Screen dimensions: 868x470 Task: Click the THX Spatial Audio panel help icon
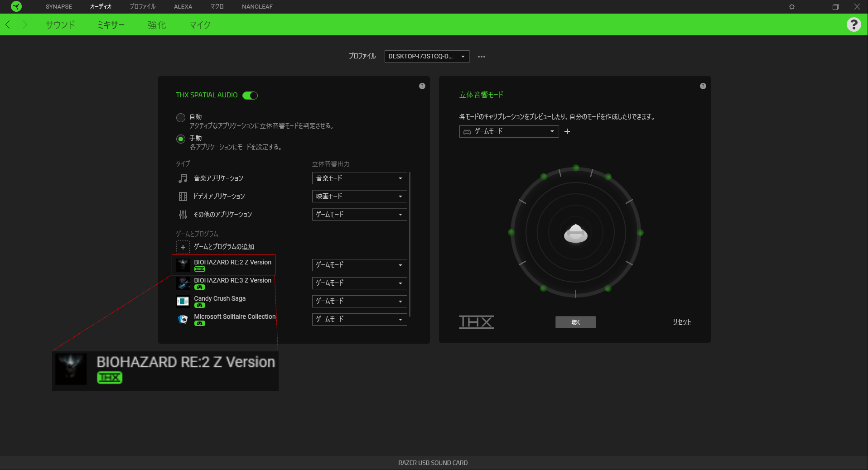(422, 86)
